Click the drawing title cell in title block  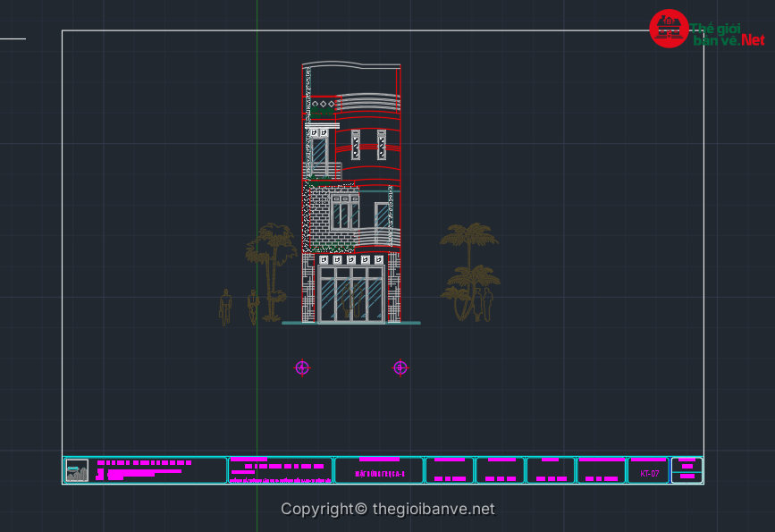(x=379, y=471)
